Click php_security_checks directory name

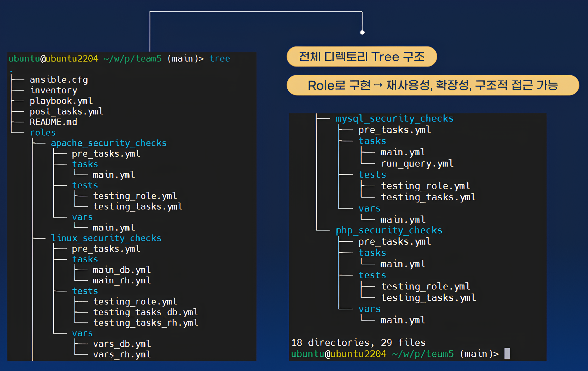click(x=389, y=230)
